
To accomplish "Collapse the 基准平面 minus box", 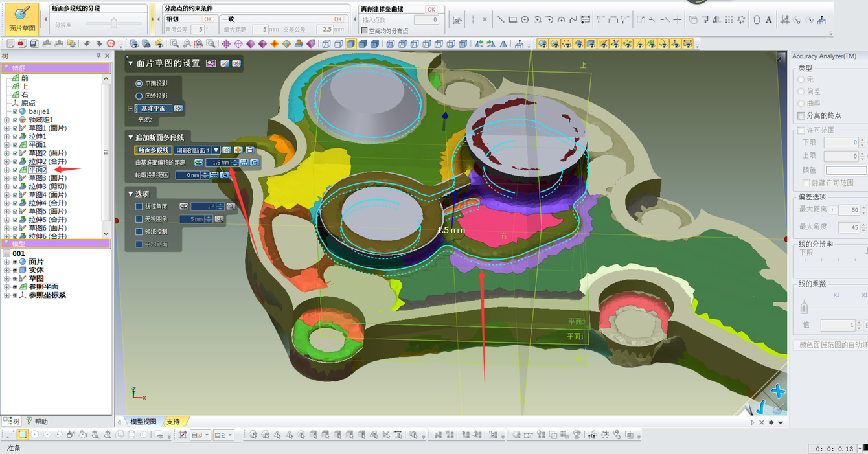I will tap(130, 109).
